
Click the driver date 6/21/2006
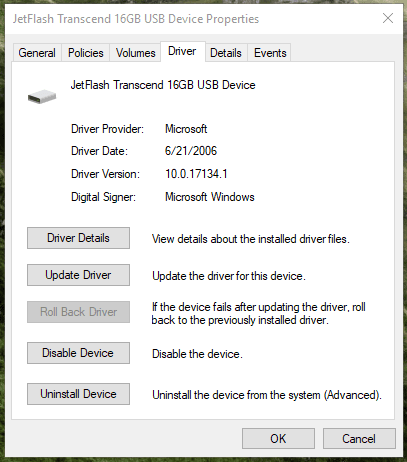(191, 151)
